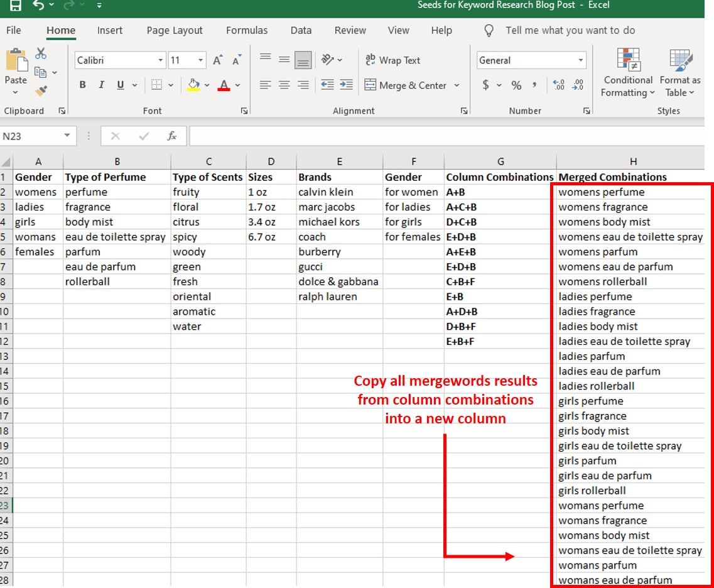The height and width of the screenshot is (588, 714).
Task: Open Fill Color dropdown arrow
Action: (x=207, y=85)
